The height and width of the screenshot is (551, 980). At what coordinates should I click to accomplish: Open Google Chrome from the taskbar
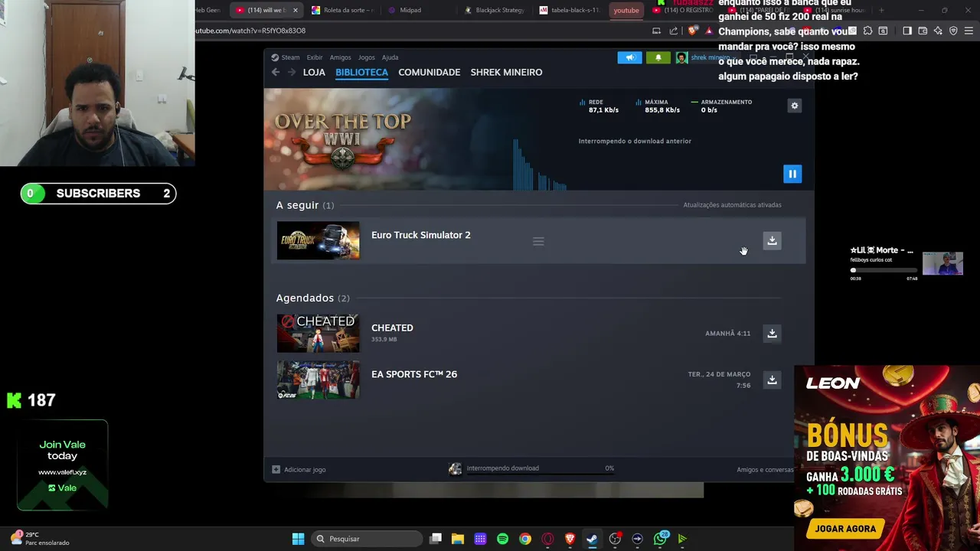point(524,539)
